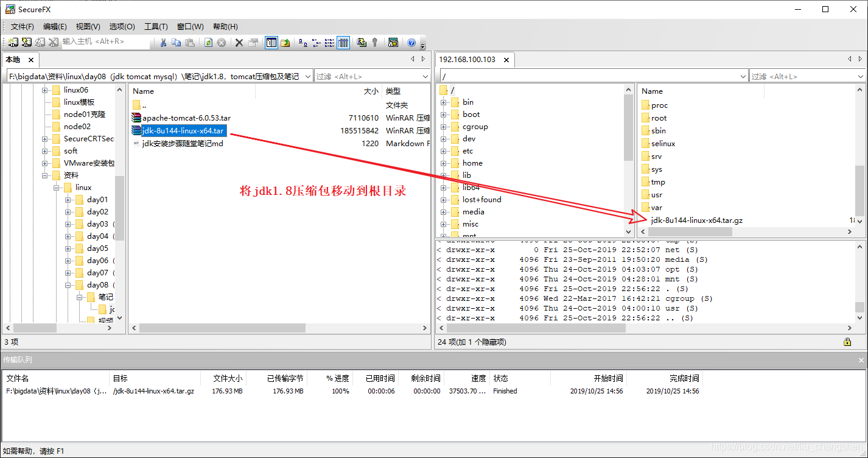
Task: Close the 本地 tab
Action: pos(31,60)
